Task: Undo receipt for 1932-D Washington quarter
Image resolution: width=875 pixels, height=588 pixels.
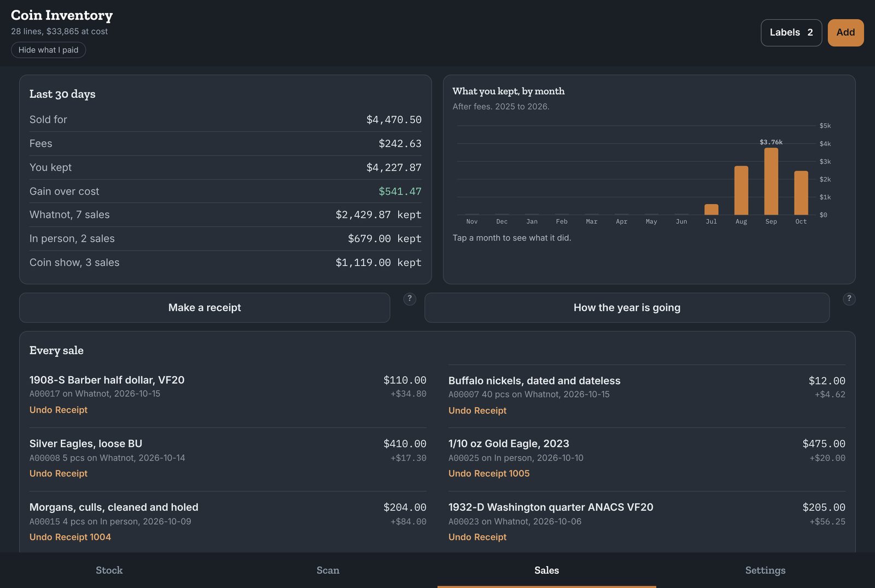Action: [x=477, y=537]
